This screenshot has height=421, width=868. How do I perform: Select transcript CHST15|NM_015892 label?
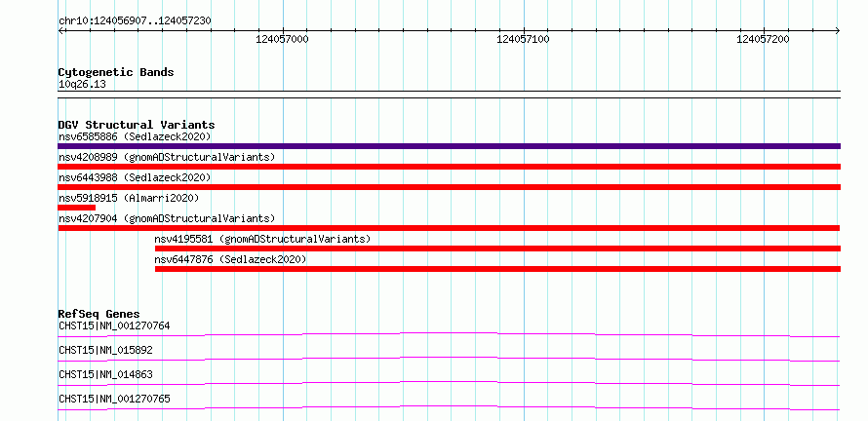(x=105, y=350)
